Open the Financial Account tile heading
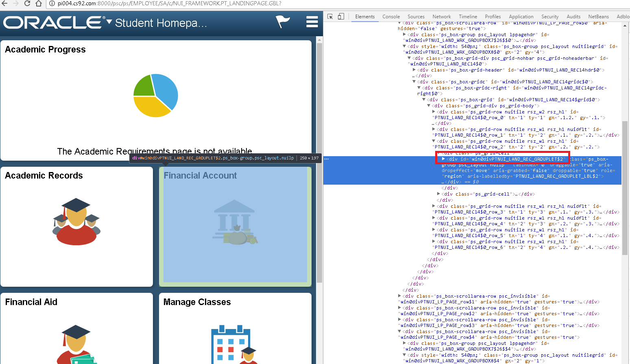630x364 pixels. [200, 175]
